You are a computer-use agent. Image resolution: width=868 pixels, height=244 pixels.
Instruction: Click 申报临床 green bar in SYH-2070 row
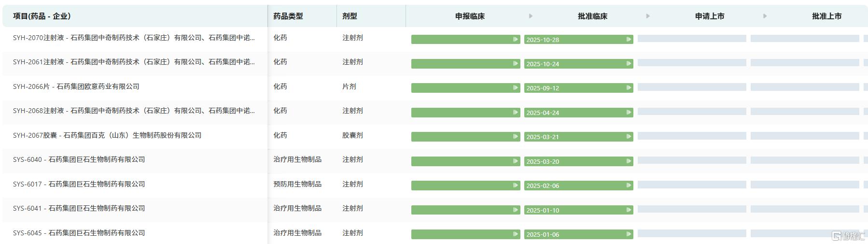pos(465,40)
